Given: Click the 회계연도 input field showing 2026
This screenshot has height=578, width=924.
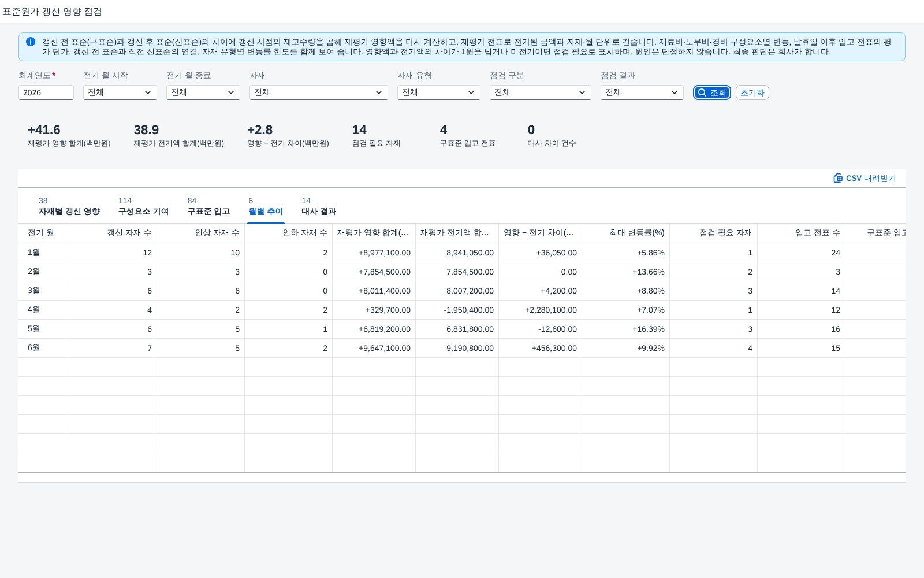Looking at the screenshot, I should tap(46, 92).
